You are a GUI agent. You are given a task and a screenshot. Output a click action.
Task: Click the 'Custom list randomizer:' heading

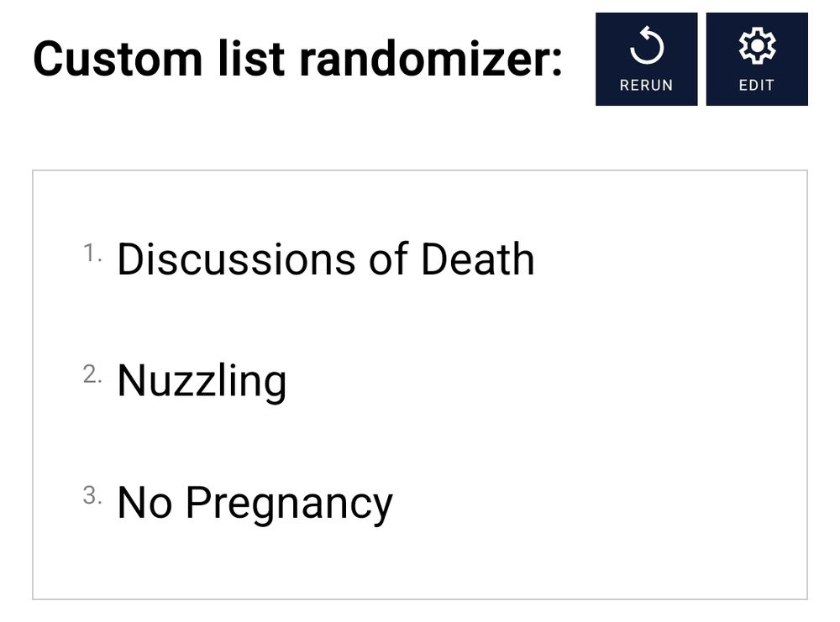[297, 58]
